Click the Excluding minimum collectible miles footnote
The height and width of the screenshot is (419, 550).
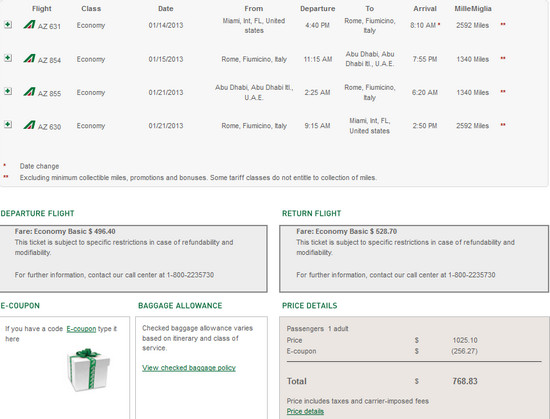[x=198, y=178]
